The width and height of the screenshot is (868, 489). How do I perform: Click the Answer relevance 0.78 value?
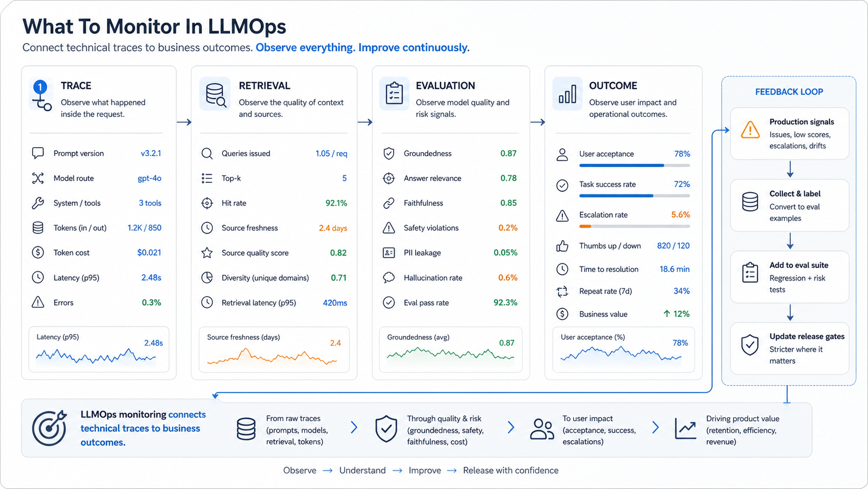508,178
